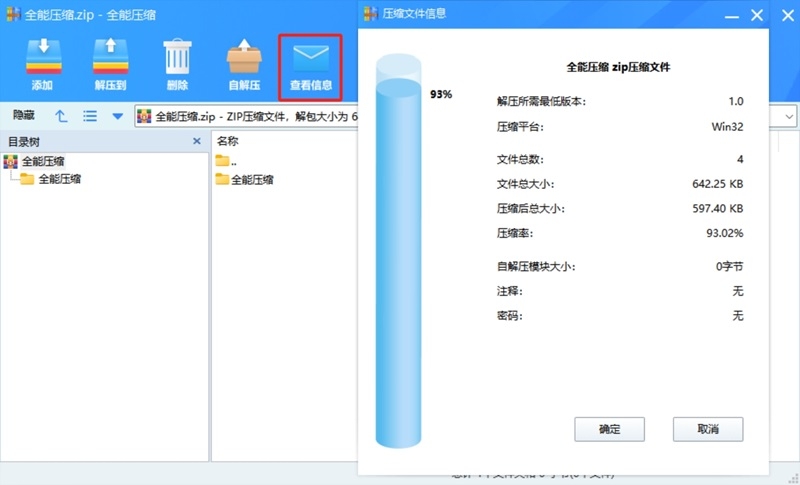Switch list view mode icon
Screen dimensions: 800x485
point(90,116)
